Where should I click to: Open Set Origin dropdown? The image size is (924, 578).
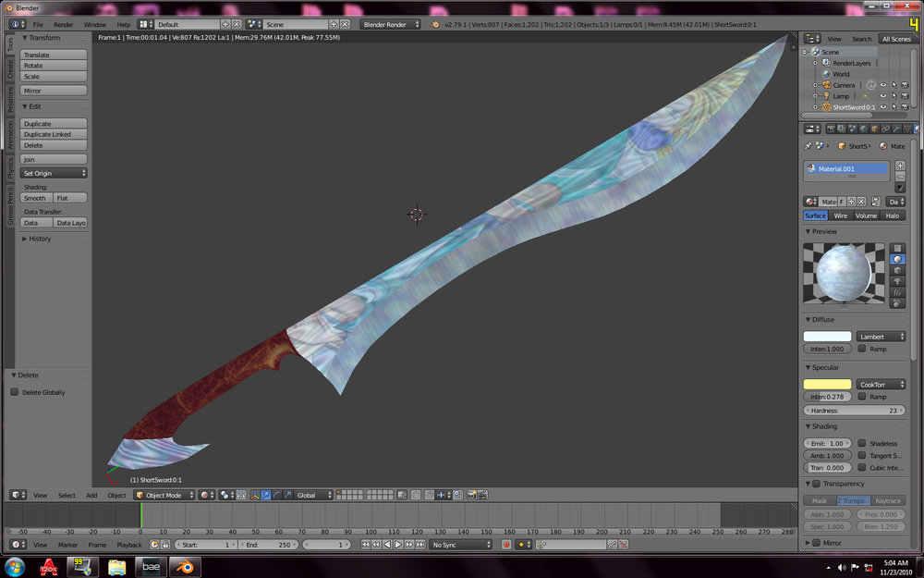point(54,174)
